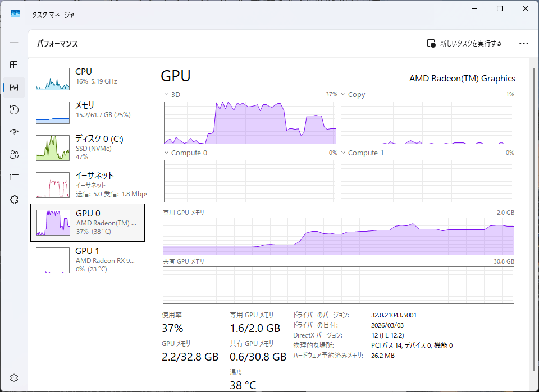The height and width of the screenshot is (392, 539).
Task: Open the Services page icon
Action: 14,200
